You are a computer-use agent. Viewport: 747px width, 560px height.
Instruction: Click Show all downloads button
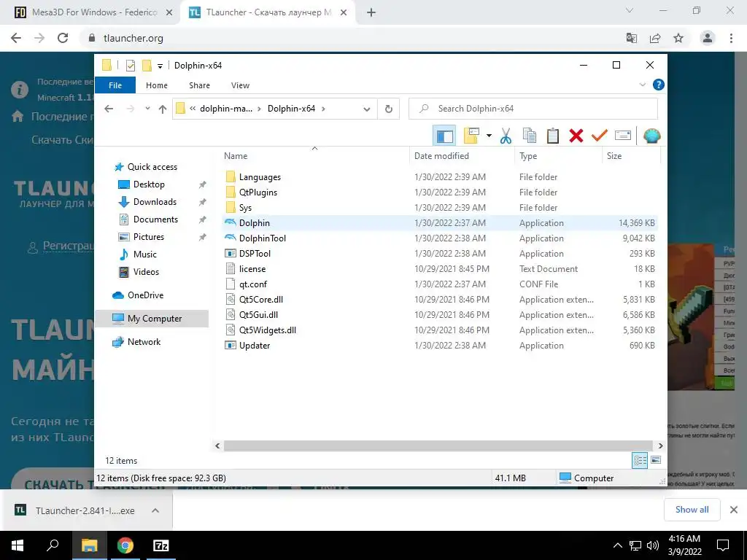pos(692,510)
